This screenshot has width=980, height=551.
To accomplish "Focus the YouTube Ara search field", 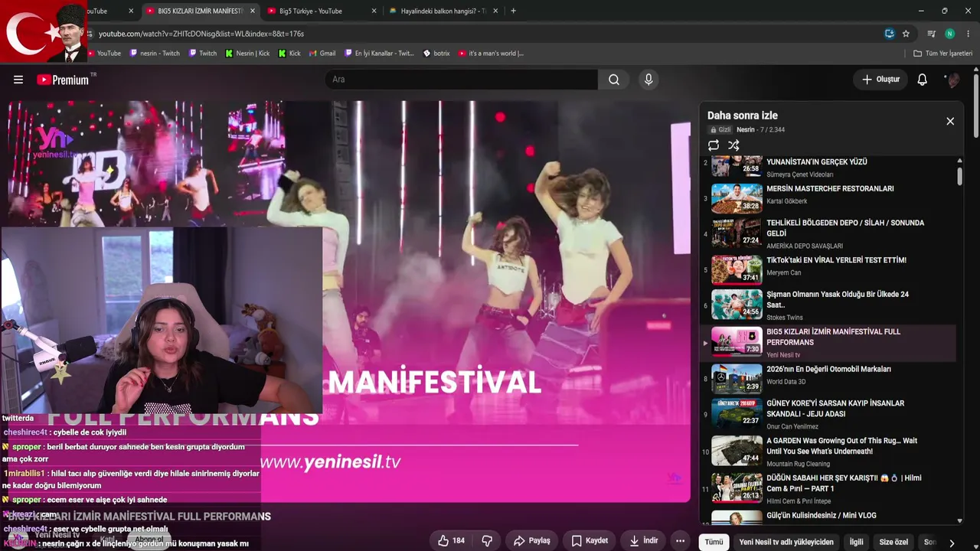I will pos(462,80).
